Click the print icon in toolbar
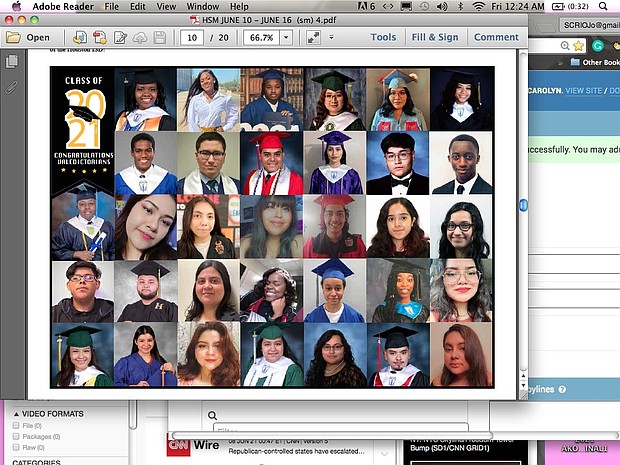The width and height of the screenshot is (620, 465). click(161, 37)
